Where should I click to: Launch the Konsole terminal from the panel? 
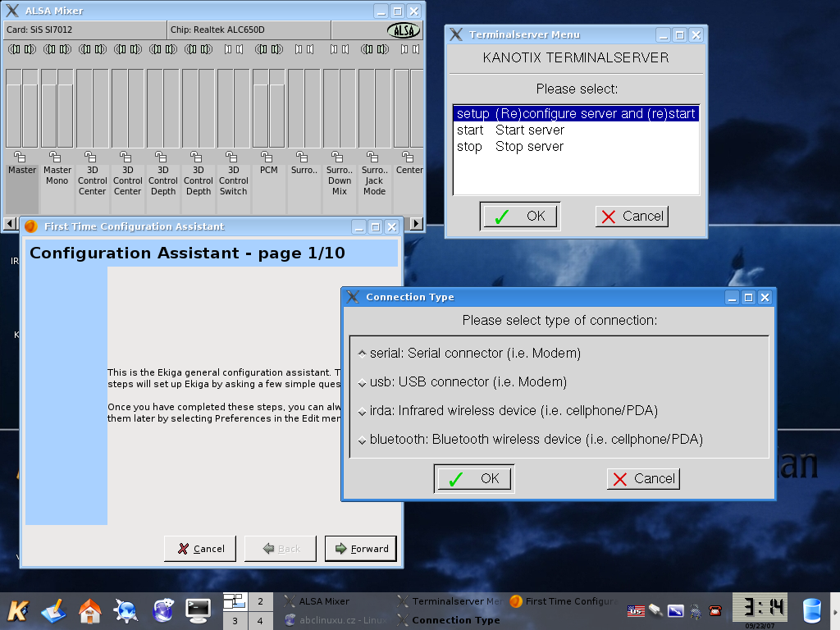pyautogui.click(x=199, y=610)
